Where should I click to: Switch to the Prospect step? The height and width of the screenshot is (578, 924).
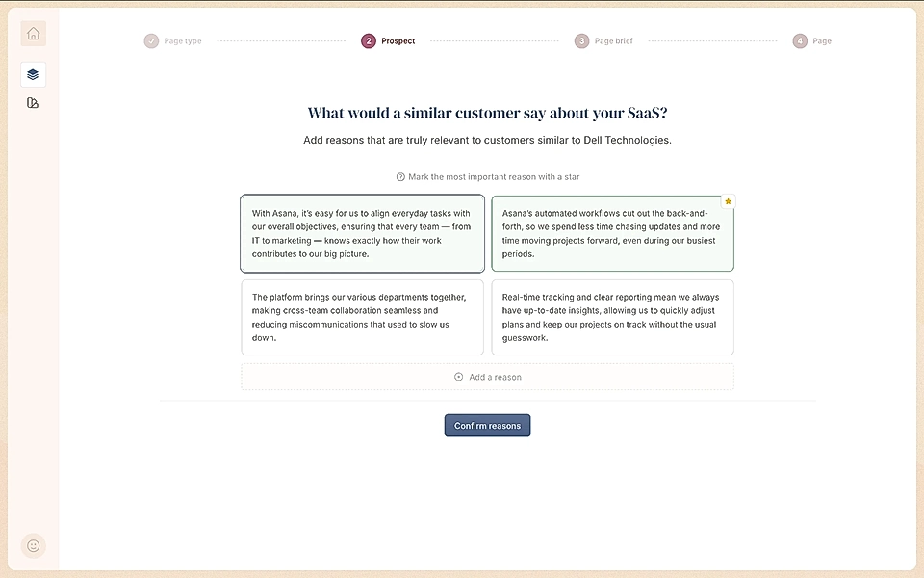388,40
